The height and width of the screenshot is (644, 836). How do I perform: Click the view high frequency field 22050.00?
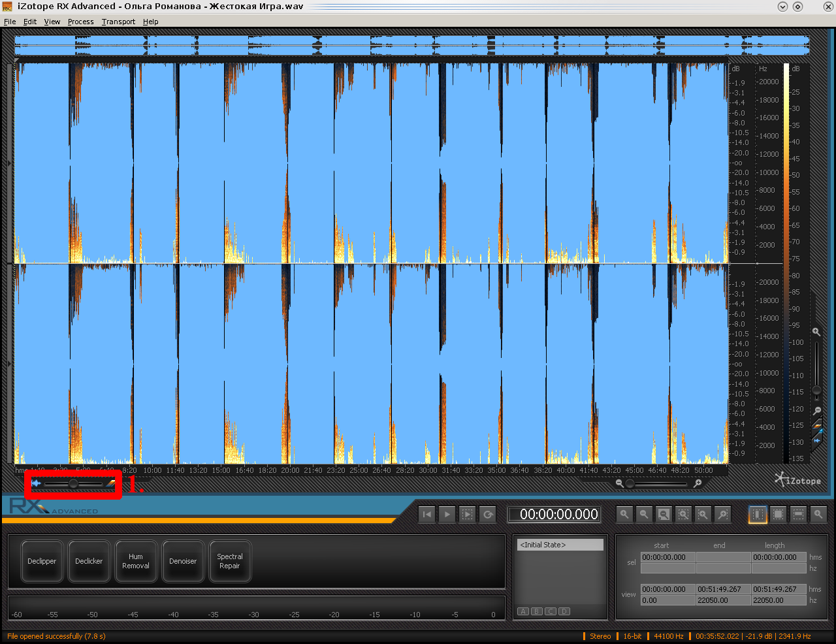[723, 600]
